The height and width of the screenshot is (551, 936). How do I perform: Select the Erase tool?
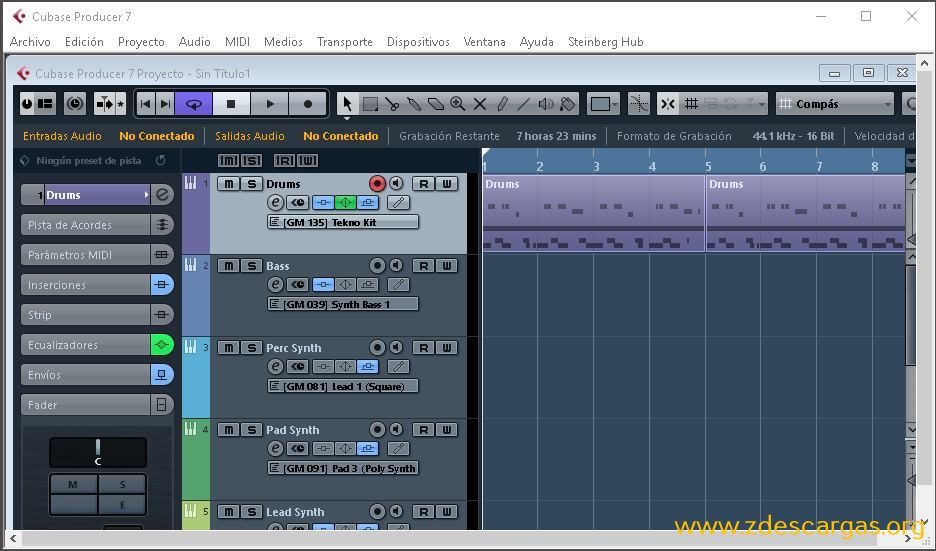[x=436, y=104]
